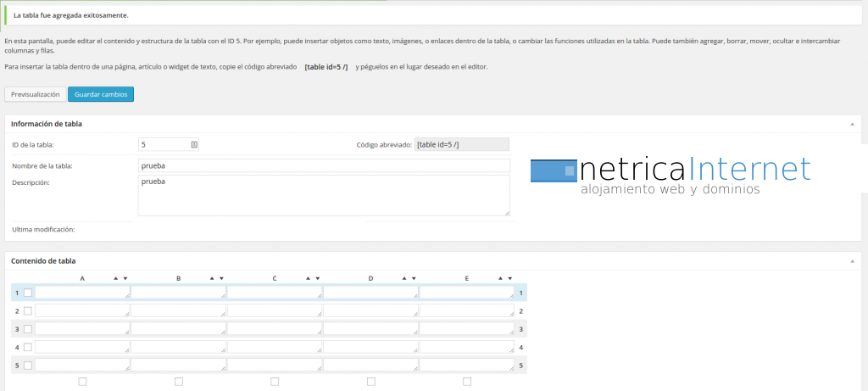
Task: Sort column A descending with down arrow
Action: tap(125, 278)
